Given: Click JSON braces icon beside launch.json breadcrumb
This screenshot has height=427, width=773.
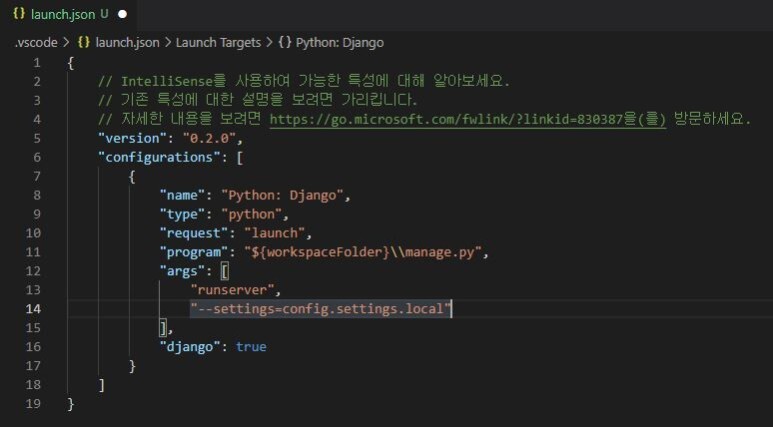Looking at the screenshot, I should [x=84, y=42].
